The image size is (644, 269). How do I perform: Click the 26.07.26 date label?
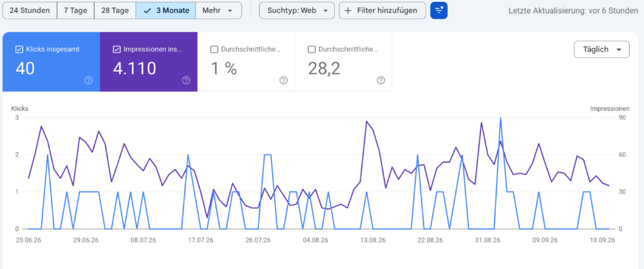tap(258, 241)
